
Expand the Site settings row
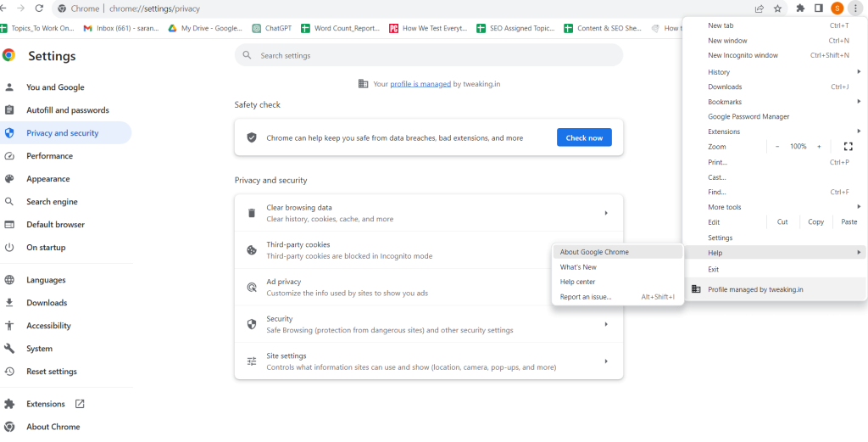tap(428, 361)
